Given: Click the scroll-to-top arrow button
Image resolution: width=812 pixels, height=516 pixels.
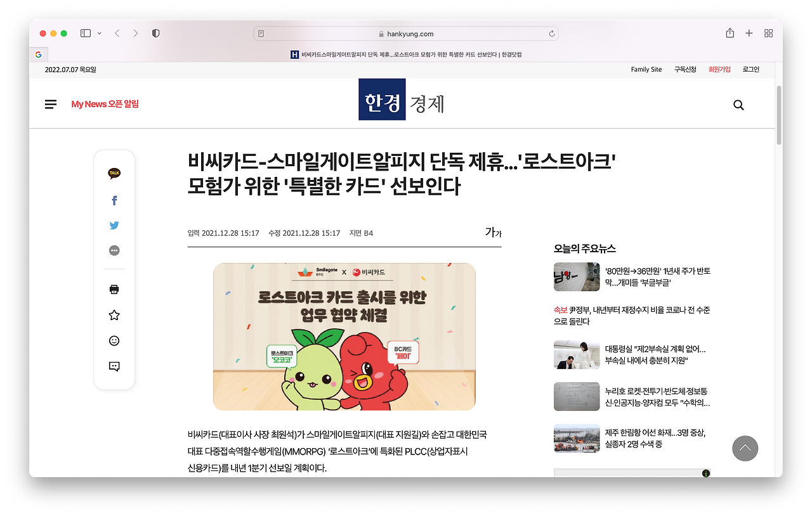Looking at the screenshot, I should click(x=745, y=448).
